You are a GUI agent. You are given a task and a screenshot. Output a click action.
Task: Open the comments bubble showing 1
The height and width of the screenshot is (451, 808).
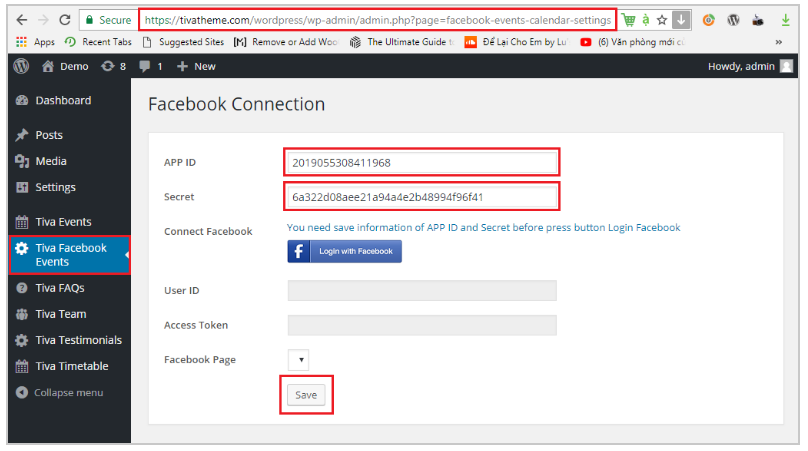[151, 66]
